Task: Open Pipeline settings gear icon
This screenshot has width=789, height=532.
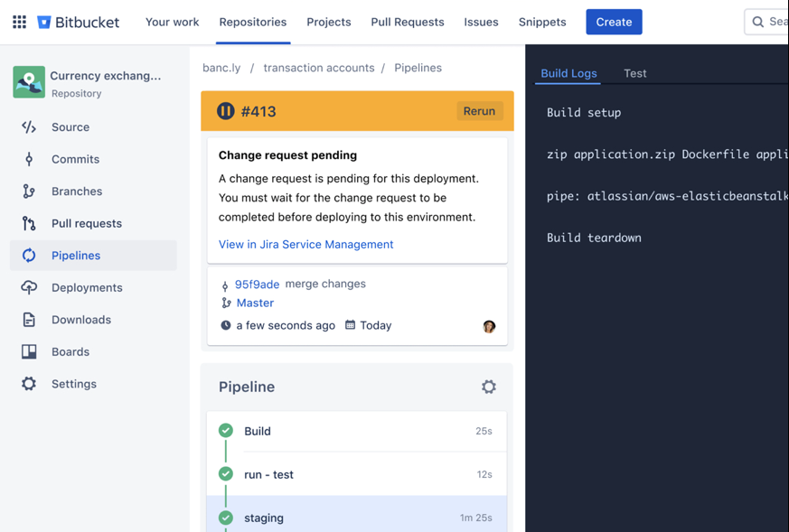Action: tap(489, 387)
